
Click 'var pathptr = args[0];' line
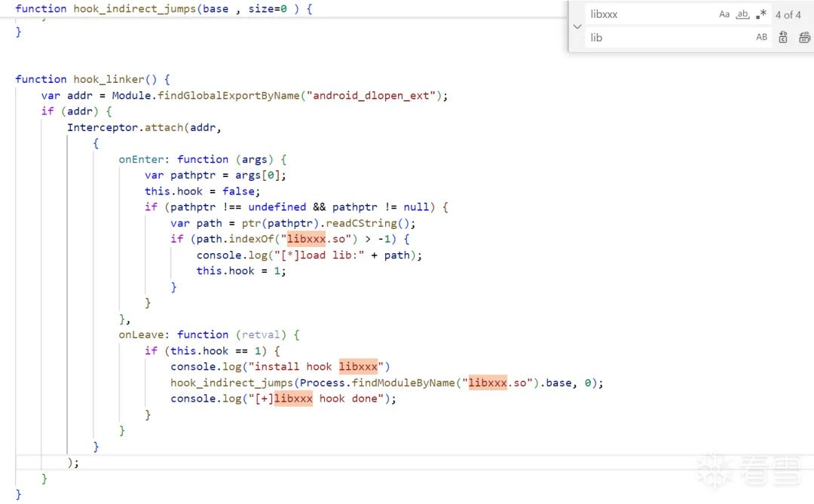coord(215,176)
